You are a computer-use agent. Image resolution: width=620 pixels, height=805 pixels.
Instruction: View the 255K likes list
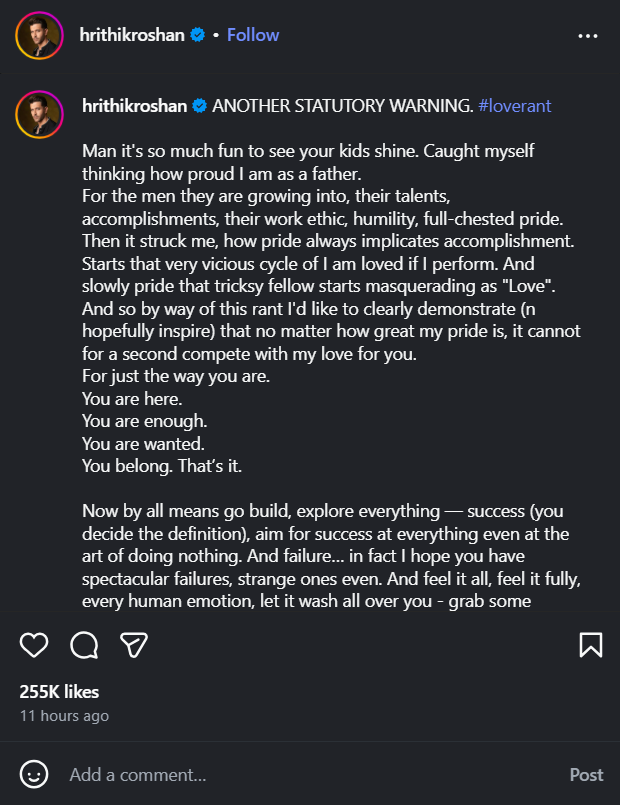pos(59,692)
